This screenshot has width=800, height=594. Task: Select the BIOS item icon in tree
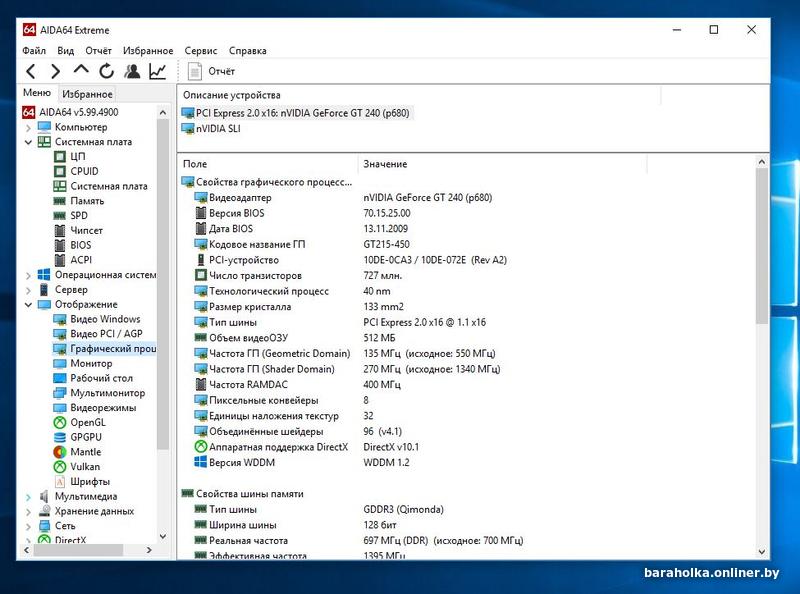pyautogui.click(x=60, y=245)
